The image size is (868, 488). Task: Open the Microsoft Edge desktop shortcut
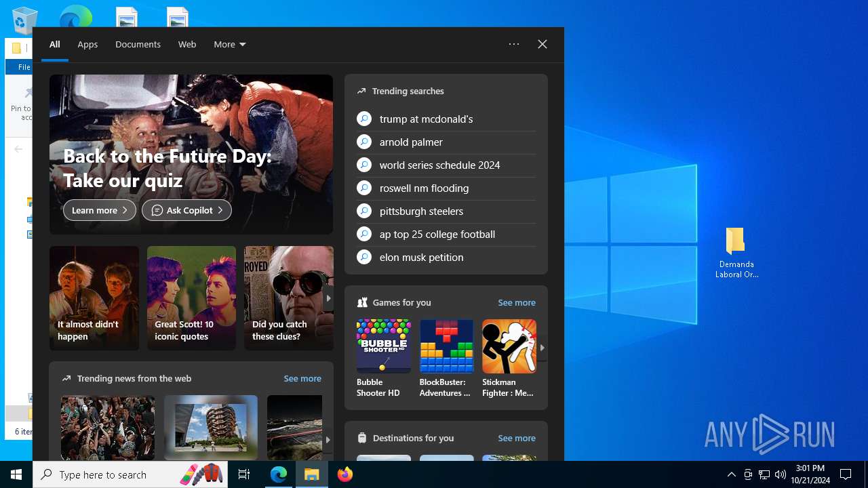tap(75, 16)
